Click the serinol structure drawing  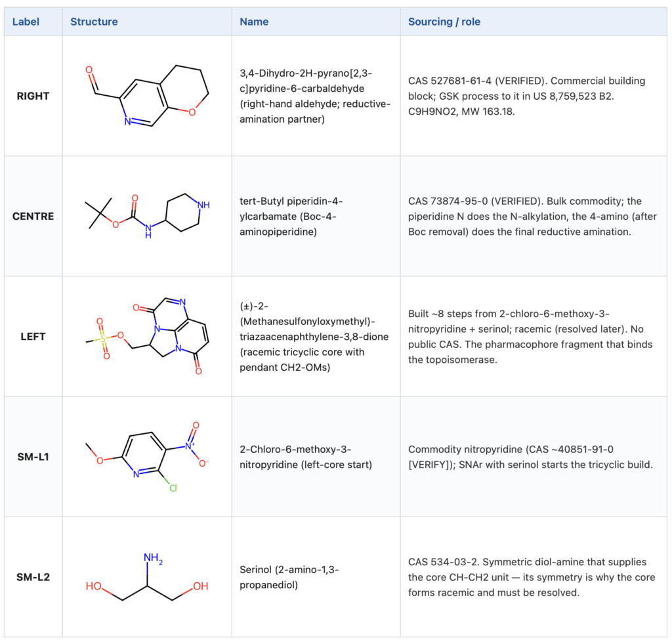pyautogui.click(x=147, y=577)
